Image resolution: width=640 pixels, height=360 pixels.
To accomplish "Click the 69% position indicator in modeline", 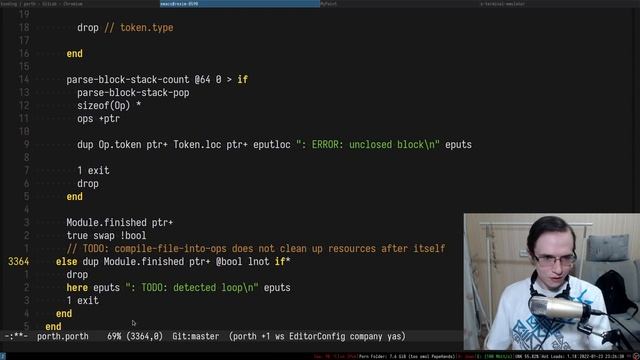I will (x=114, y=336).
